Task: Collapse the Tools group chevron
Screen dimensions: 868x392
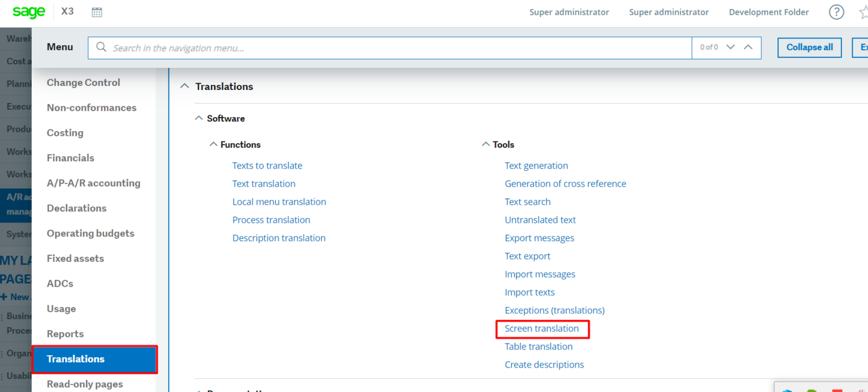Action: [x=486, y=144]
